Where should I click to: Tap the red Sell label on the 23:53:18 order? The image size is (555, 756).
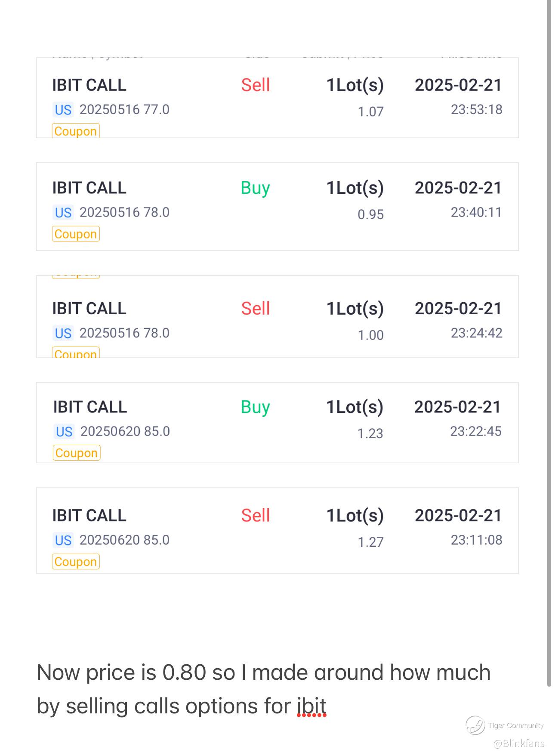(x=255, y=85)
